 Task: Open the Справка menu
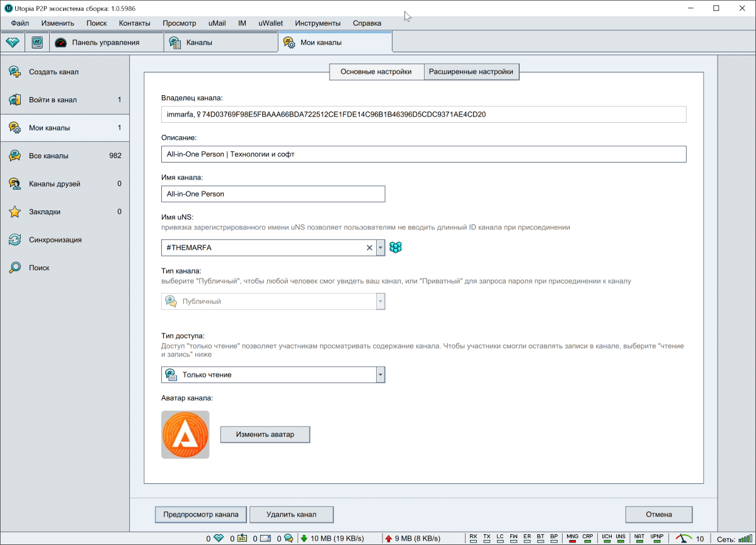[367, 23]
